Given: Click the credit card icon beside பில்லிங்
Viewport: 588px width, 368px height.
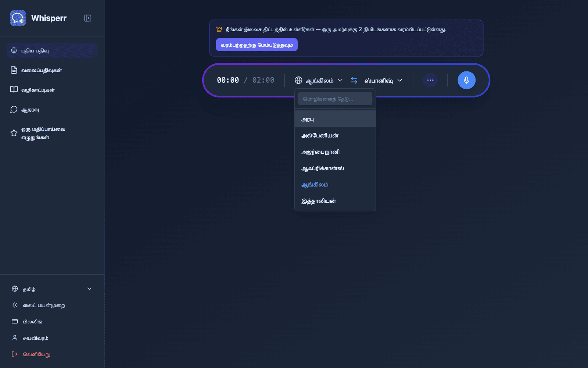Looking at the screenshot, I should pyautogui.click(x=15, y=321).
